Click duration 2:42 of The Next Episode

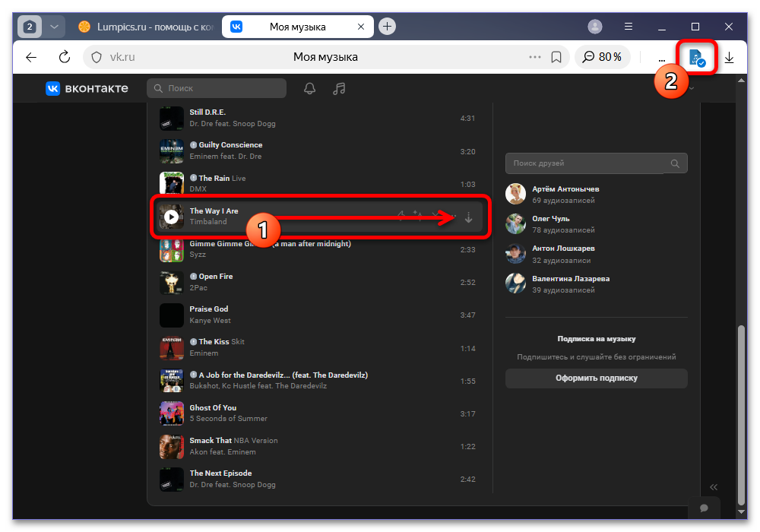click(467, 480)
